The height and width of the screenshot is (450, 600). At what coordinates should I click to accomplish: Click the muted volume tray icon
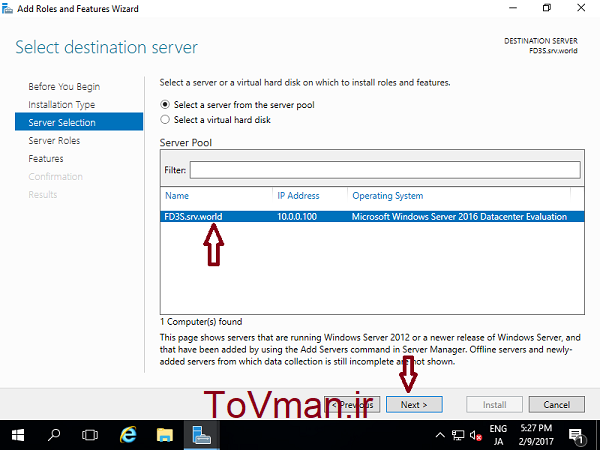tap(476, 435)
